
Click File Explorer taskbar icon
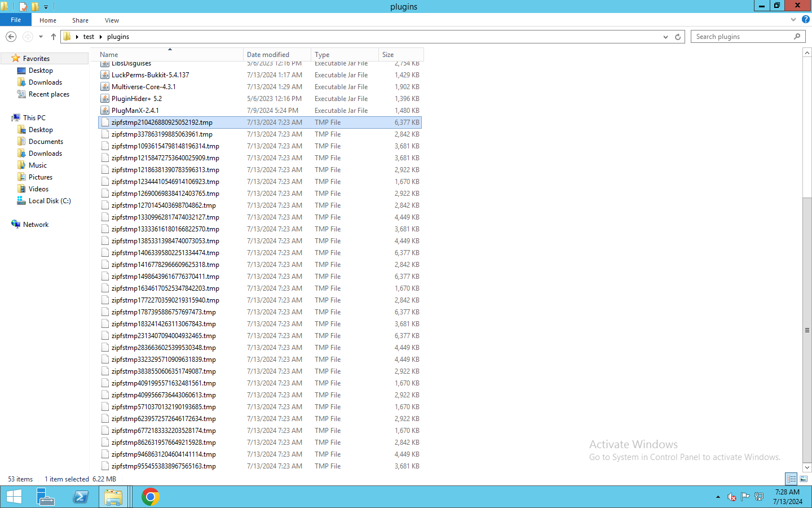[113, 497]
